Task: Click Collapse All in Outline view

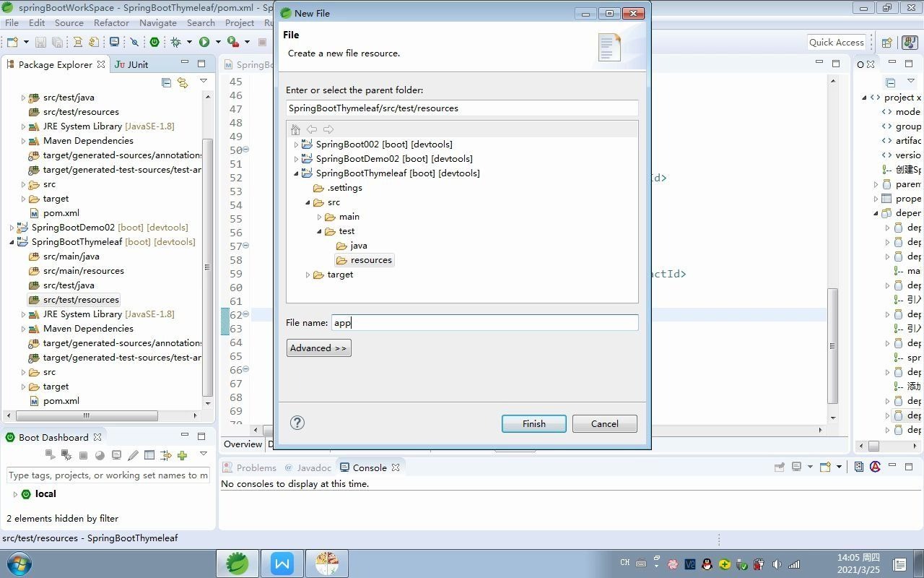Action: (891, 82)
